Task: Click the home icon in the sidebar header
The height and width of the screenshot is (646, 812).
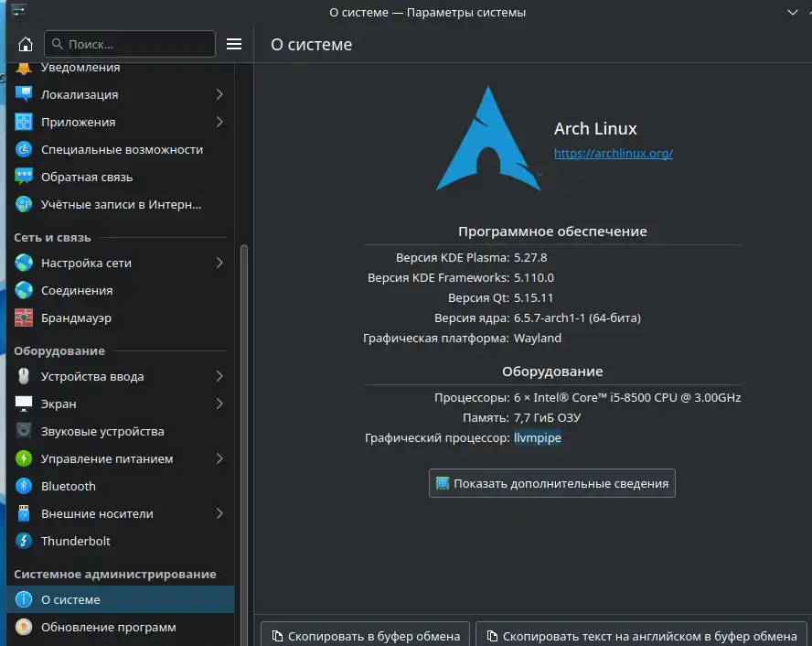Action: tap(25, 45)
